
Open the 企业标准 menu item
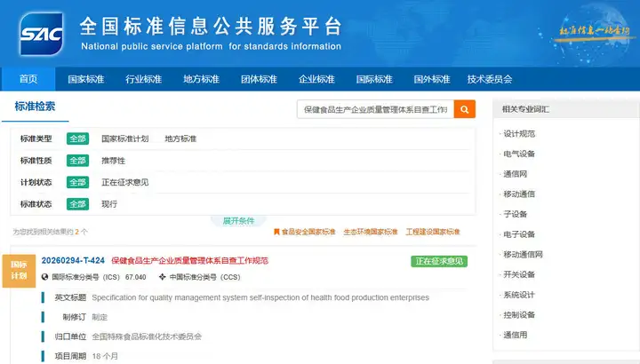(x=316, y=79)
